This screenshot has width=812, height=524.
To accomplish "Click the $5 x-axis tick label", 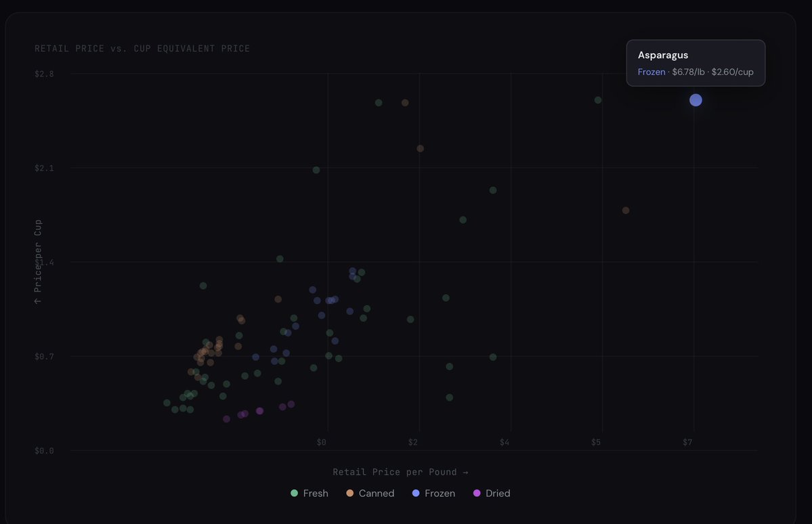I will pos(596,442).
